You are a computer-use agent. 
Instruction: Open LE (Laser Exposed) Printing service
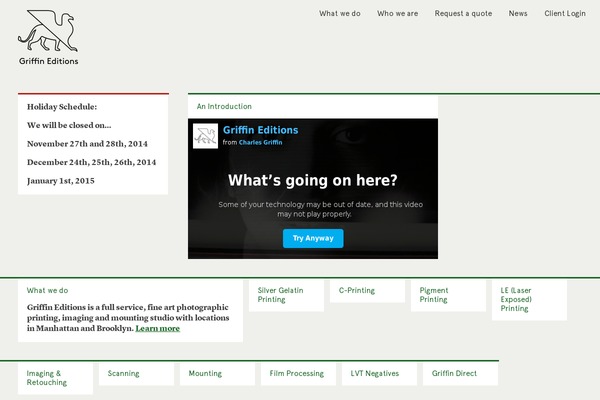click(529, 300)
